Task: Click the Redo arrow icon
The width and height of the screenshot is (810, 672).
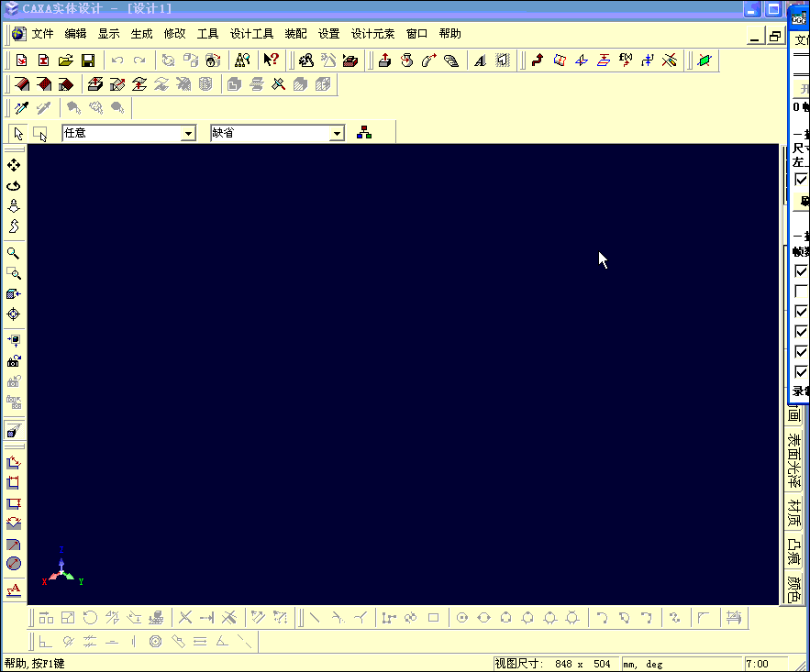Action: pyautogui.click(x=139, y=61)
